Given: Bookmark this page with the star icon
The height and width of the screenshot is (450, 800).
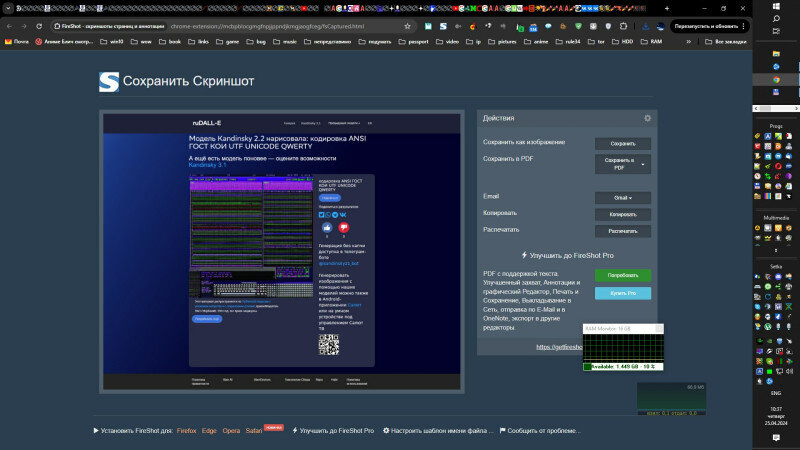Looking at the screenshot, I should (x=407, y=26).
